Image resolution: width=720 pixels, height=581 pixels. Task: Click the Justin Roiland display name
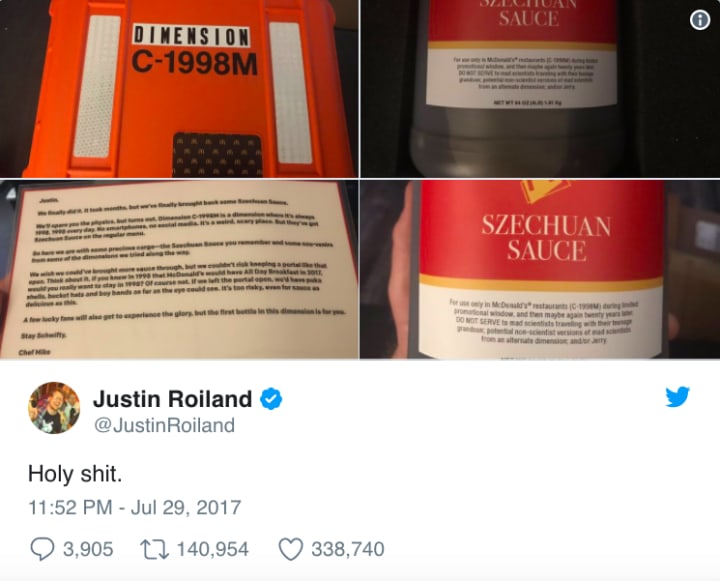(173, 399)
